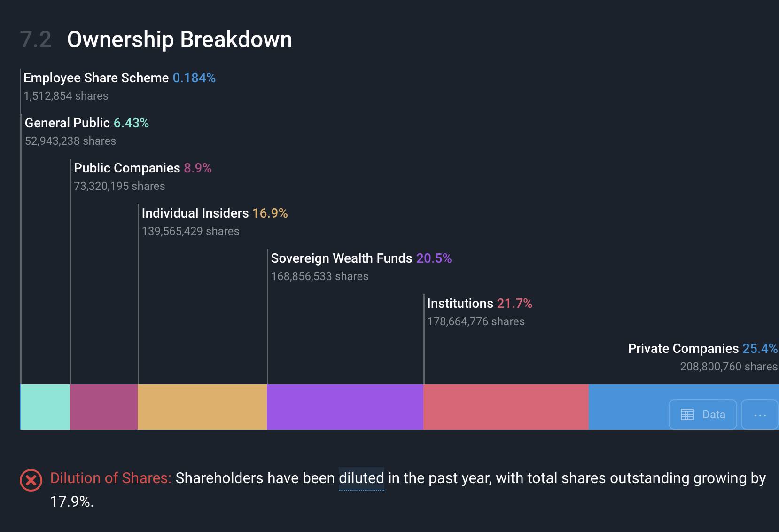The image size is (779, 532).
Task: Click the General Public 6.43% label
Action: 87,123
